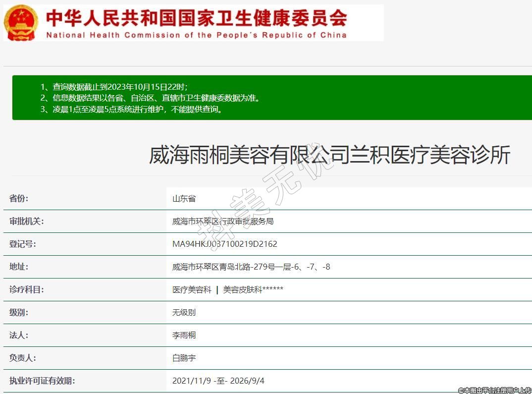Click the English National Health Commission subtitle
The image size is (532, 394).
(196, 35)
